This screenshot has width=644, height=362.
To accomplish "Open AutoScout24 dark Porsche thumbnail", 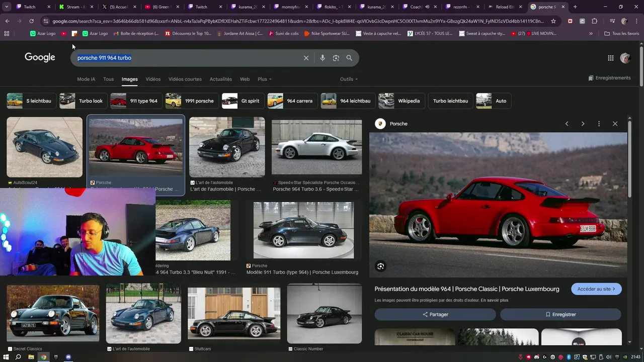I will pyautogui.click(x=44, y=147).
